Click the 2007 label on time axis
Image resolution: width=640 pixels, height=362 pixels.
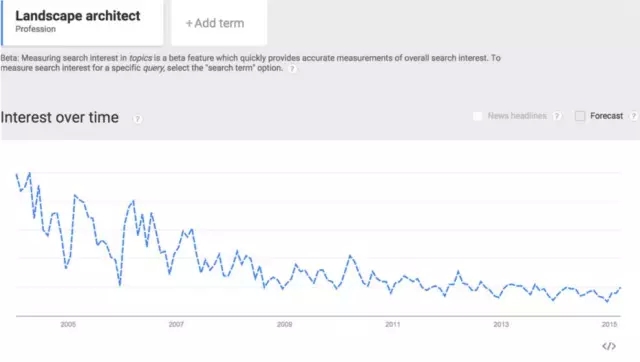(x=176, y=324)
